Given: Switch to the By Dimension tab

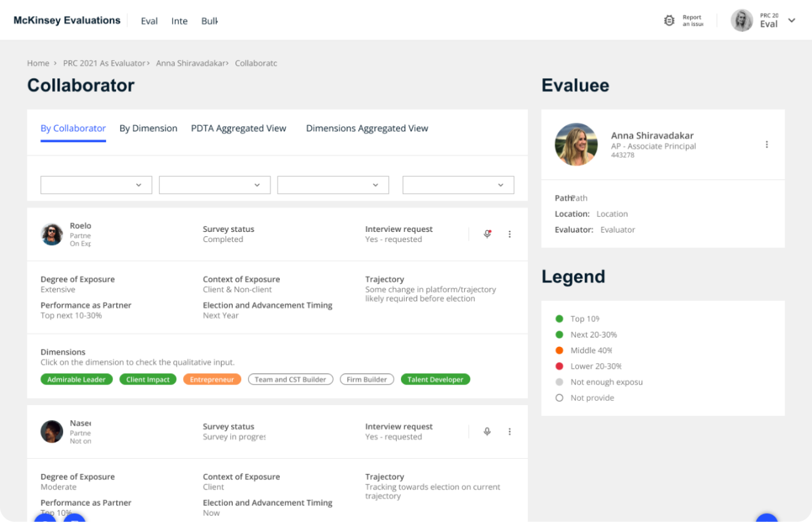Looking at the screenshot, I should click(x=149, y=128).
